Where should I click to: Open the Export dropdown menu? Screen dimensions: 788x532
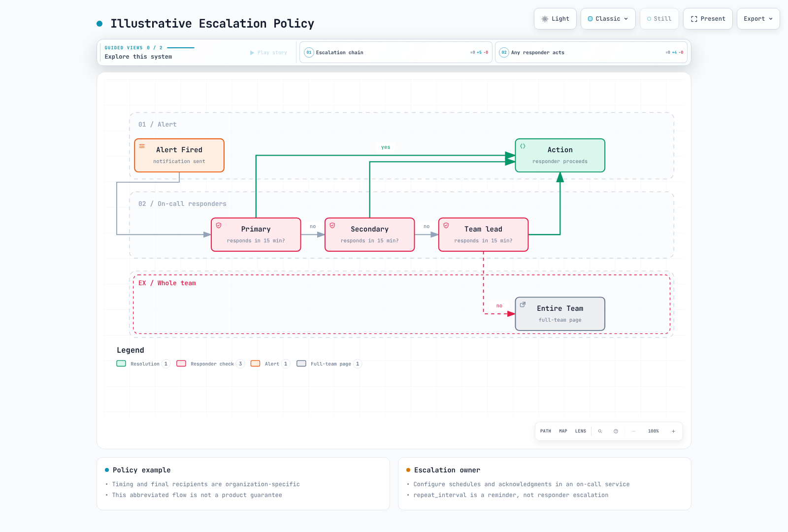(x=758, y=19)
